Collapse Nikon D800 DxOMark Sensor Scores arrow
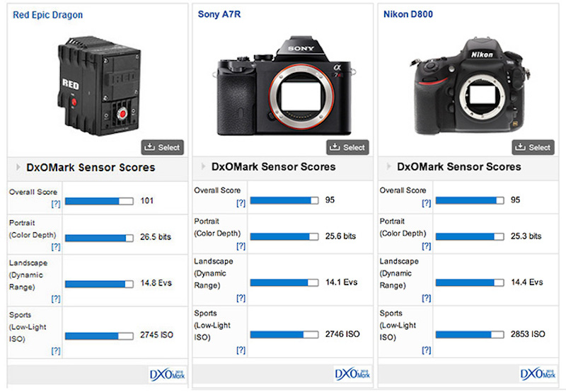 [388, 166]
